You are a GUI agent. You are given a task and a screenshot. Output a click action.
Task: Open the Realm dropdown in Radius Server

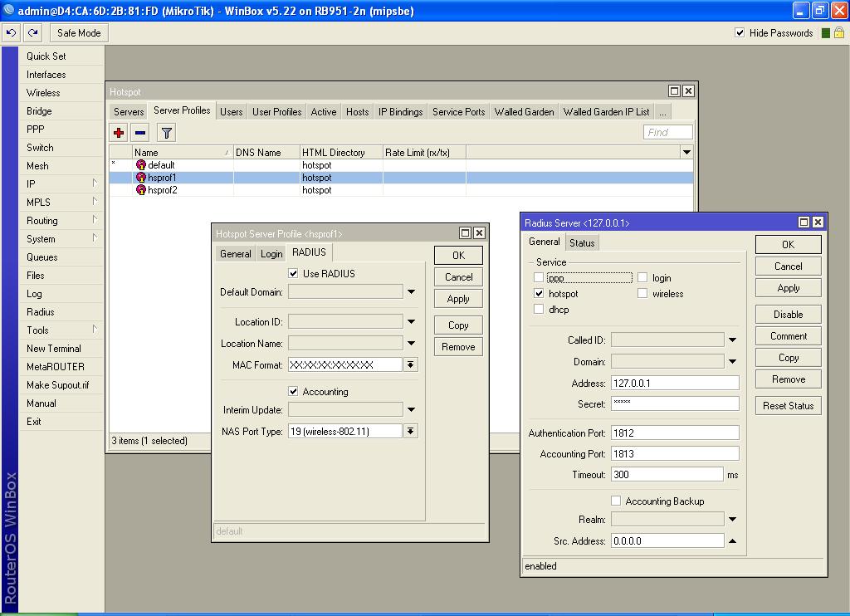click(x=732, y=519)
